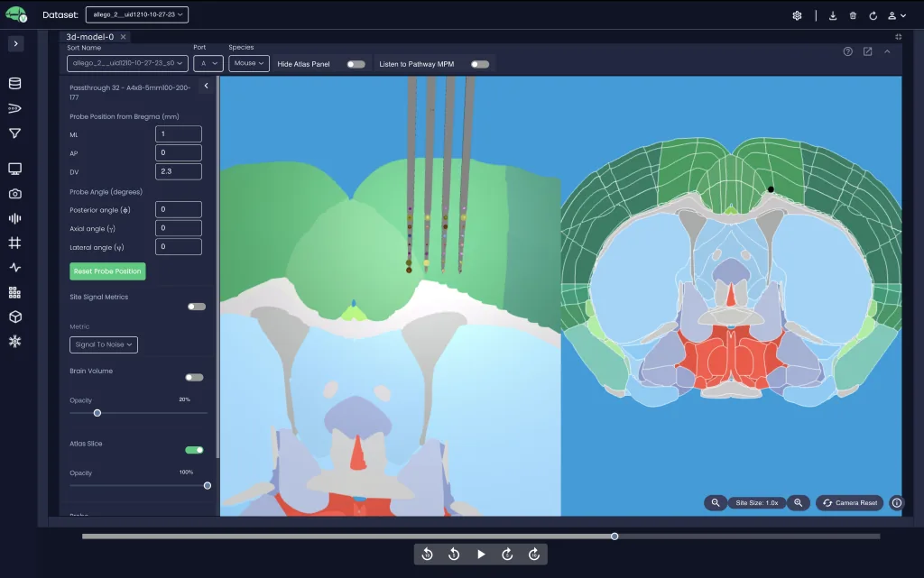Click the Atlas Slice opacity slider handle
The height and width of the screenshot is (578, 924).
click(208, 486)
